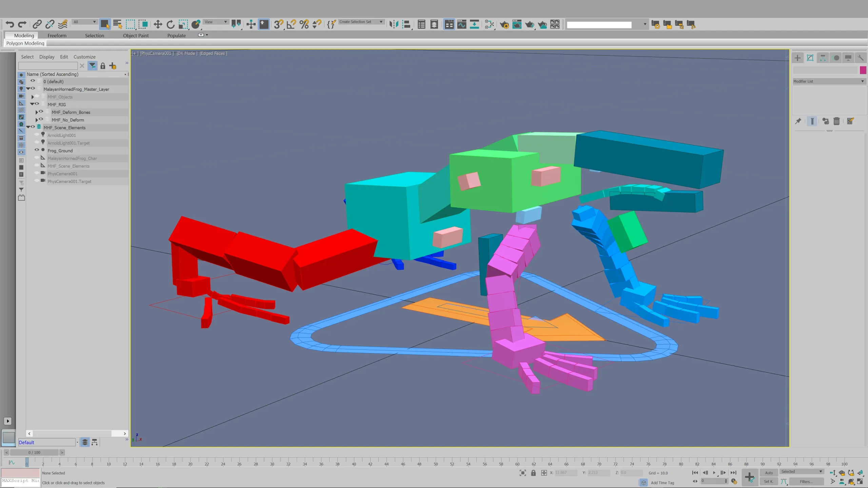
Task: Open the selection filter 'All' dropdown
Action: pyautogui.click(x=85, y=22)
